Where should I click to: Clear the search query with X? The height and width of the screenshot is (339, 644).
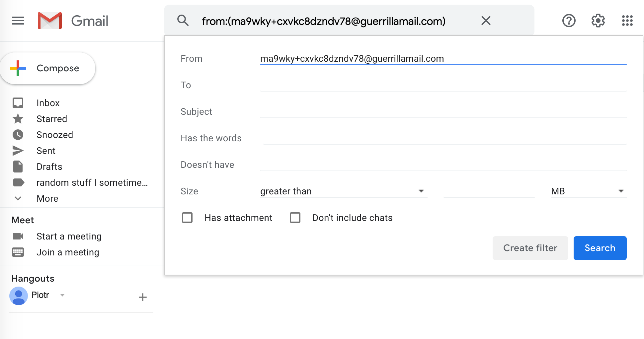[x=486, y=21]
